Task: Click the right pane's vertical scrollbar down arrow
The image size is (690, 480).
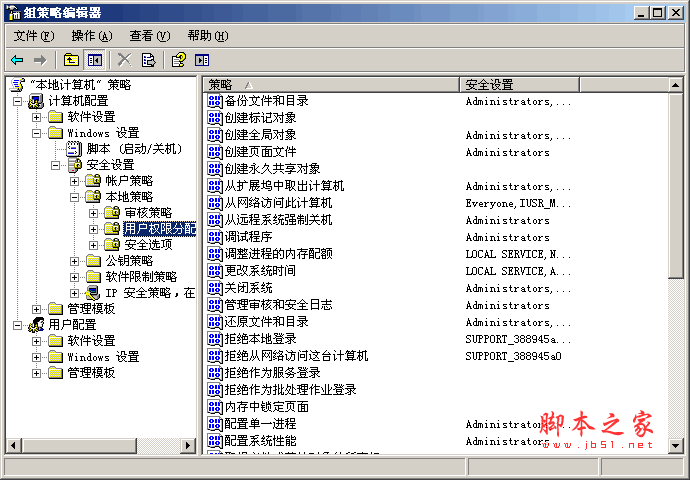Action: pos(676,445)
